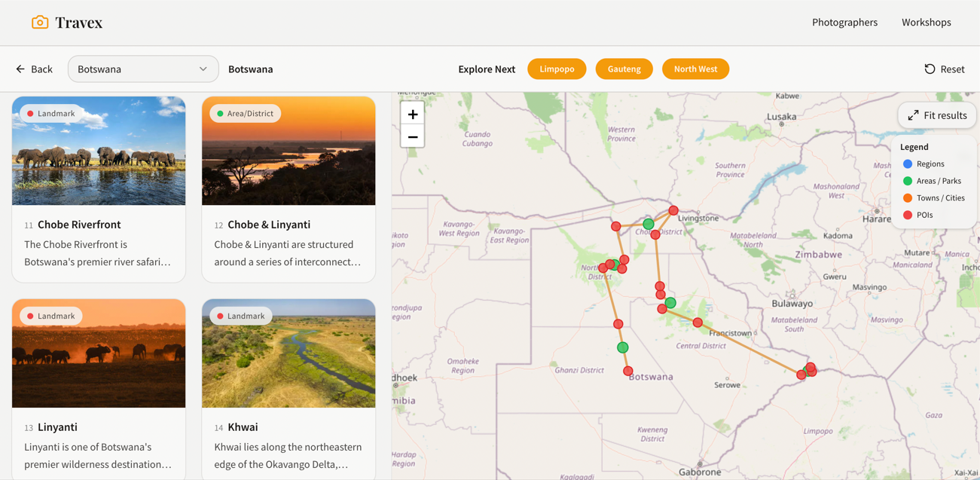Click the Fit results button label
Image resolution: width=980 pixels, height=480 pixels.
tap(945, 115)
